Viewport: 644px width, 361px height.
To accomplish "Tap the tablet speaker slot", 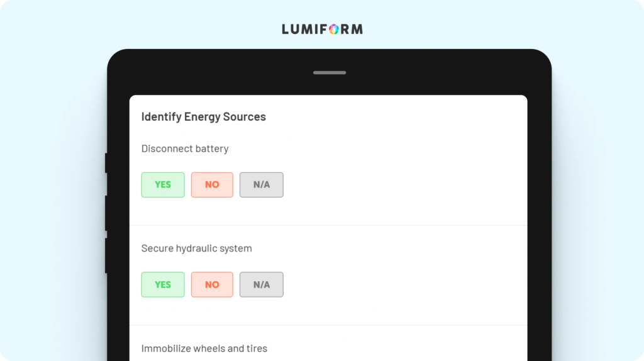I will (330, 73).
